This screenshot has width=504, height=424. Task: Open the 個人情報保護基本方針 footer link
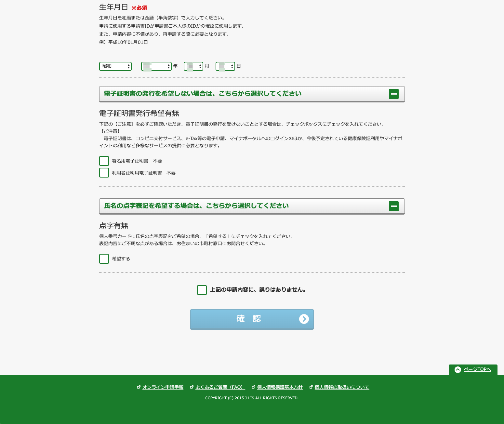click(280, 387)
